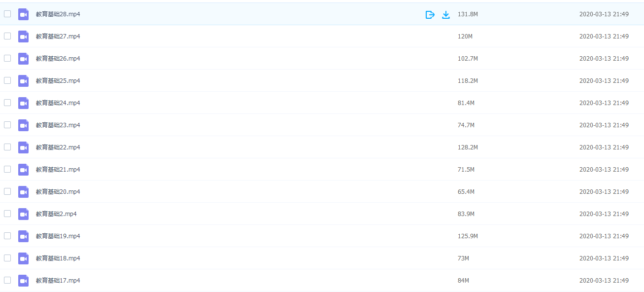Select the checkbox next to 教育基础27.mp4
This screenshot has width=644, height=292.
click(x=7, y=36)
